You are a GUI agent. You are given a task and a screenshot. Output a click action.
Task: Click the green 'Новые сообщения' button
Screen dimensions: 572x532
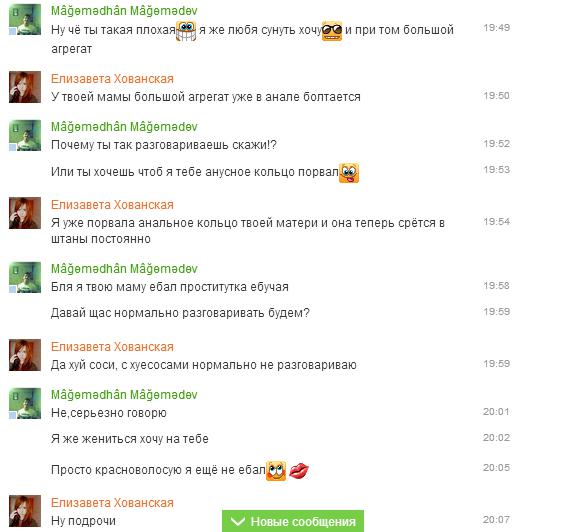pos(293,521)
